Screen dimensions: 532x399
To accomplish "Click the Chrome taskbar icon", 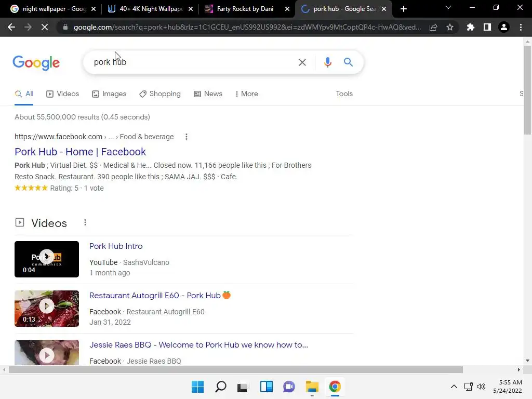I will [335, 387].
